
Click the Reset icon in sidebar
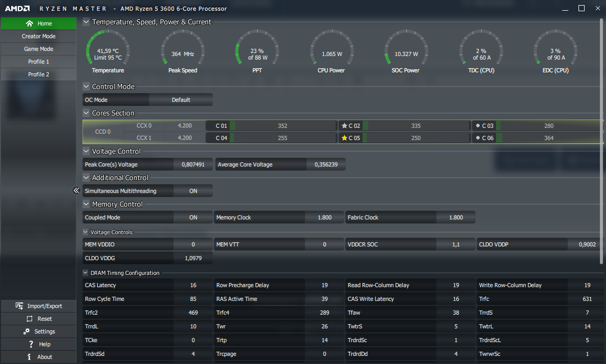(x=29, y=319)
